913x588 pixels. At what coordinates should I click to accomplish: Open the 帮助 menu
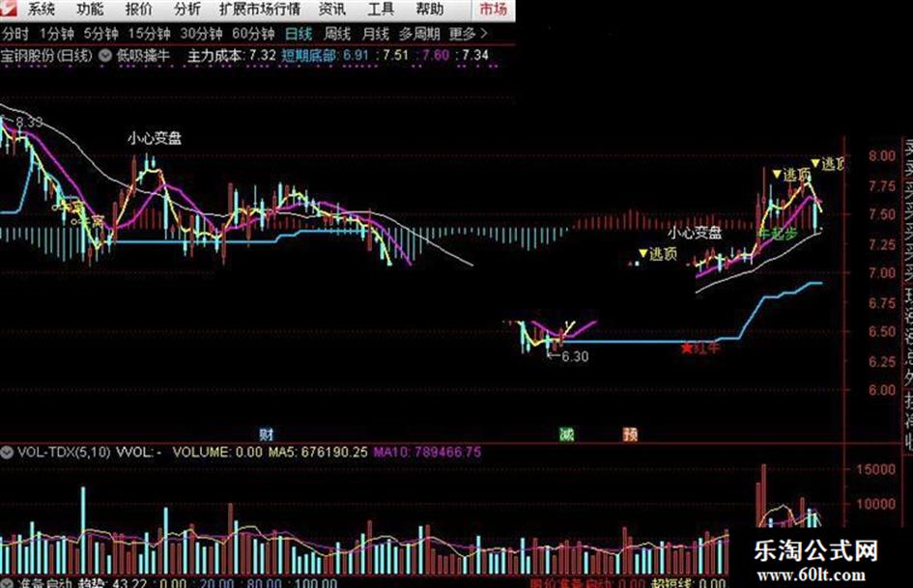point(430,10)
